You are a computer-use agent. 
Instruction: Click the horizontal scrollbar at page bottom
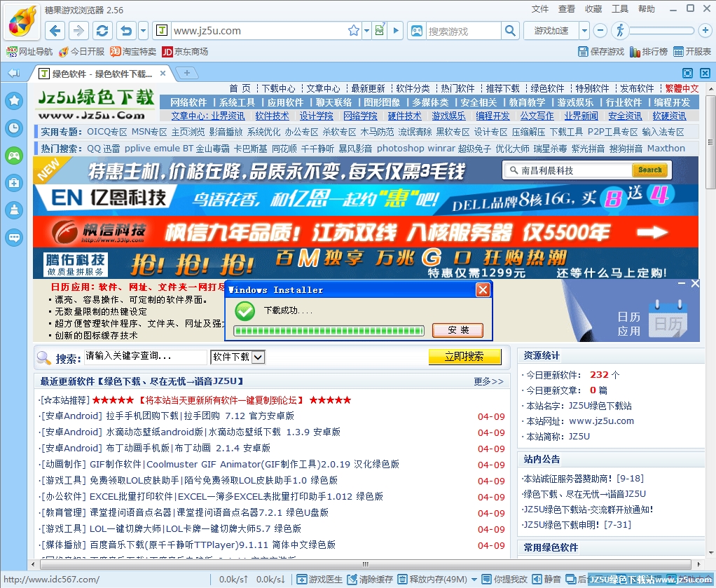[x=365, y=564]
